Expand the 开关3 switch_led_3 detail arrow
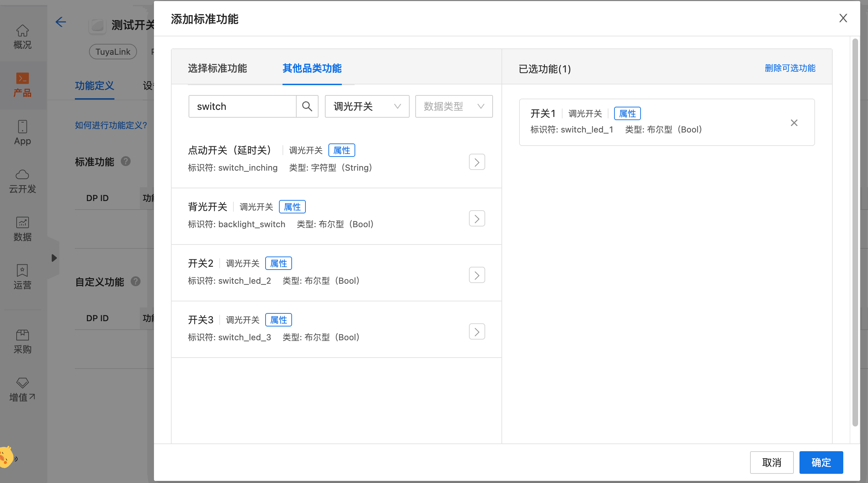This screenshot has width=868, height=483. click(477, 331)
